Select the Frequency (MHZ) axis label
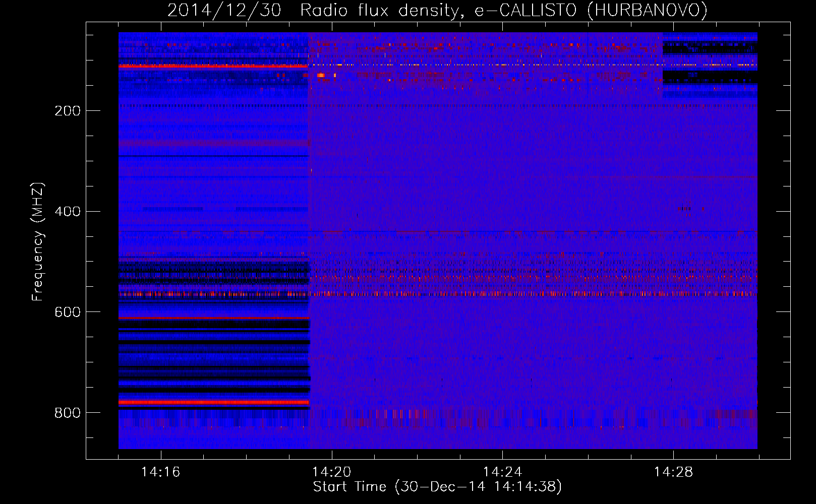Screen dimensions: 816x504 tap(38, 242)
